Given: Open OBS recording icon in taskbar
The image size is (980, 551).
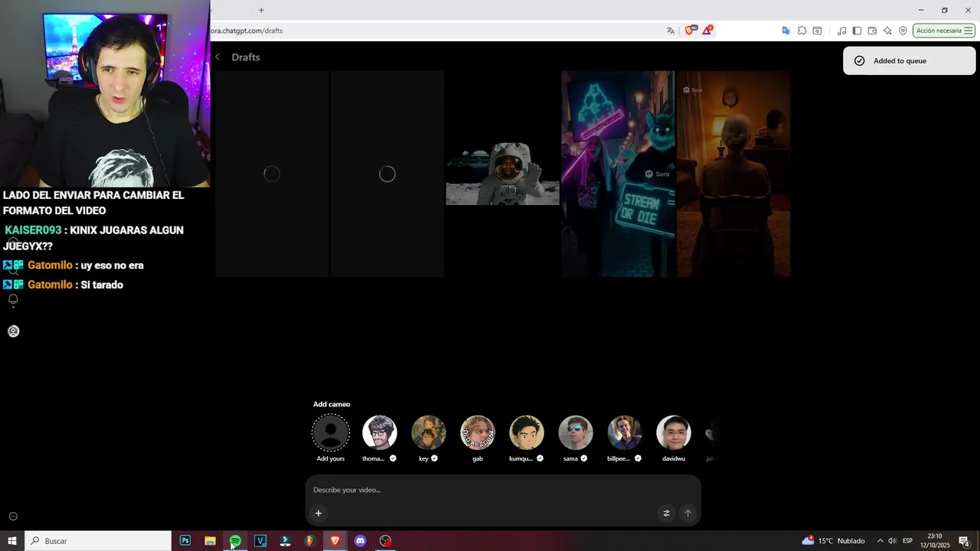Looking at the screenshot, I should (385, 541).
